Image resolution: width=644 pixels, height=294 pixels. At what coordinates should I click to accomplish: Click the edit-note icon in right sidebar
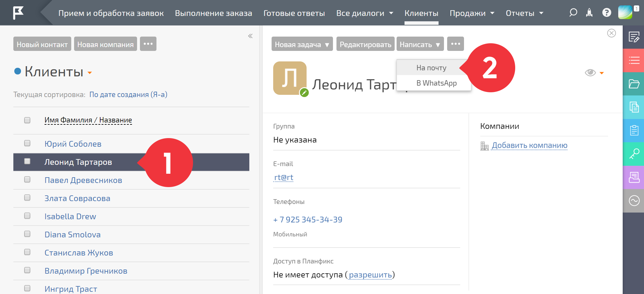[x=634, y=37]
